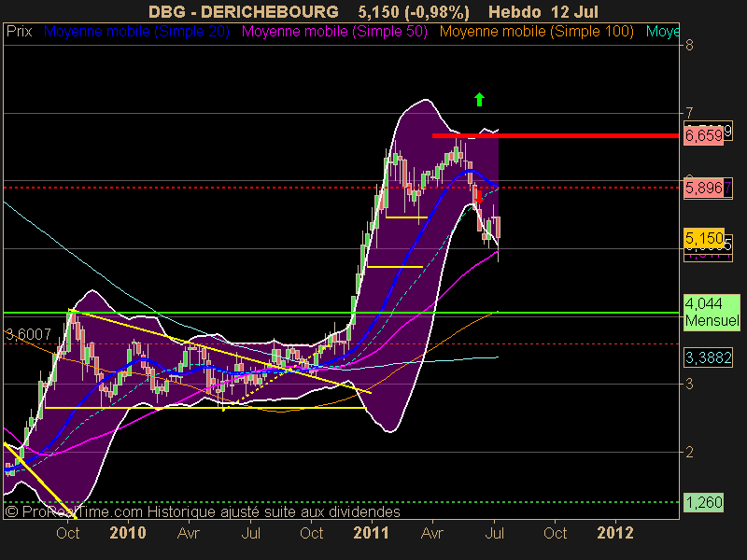Click the 5,896 price label
This screenshot has height=560, width=747.
click(703, 188)
